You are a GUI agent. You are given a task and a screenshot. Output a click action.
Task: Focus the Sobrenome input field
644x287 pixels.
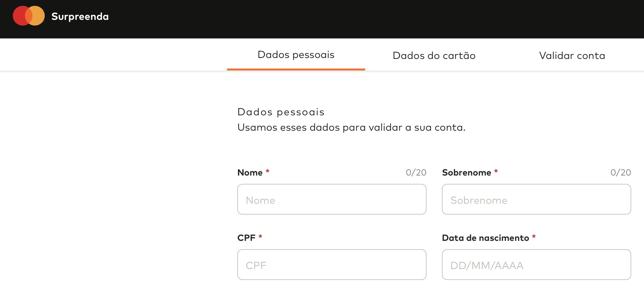pos(537,199)
